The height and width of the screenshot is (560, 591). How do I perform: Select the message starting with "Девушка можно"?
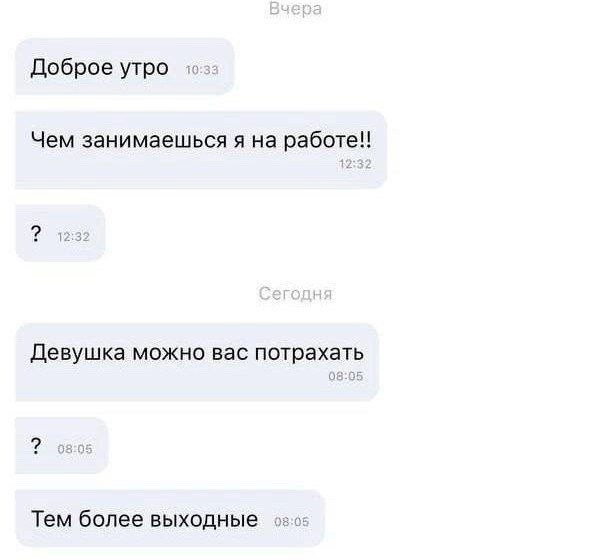(x=197, y=362)
